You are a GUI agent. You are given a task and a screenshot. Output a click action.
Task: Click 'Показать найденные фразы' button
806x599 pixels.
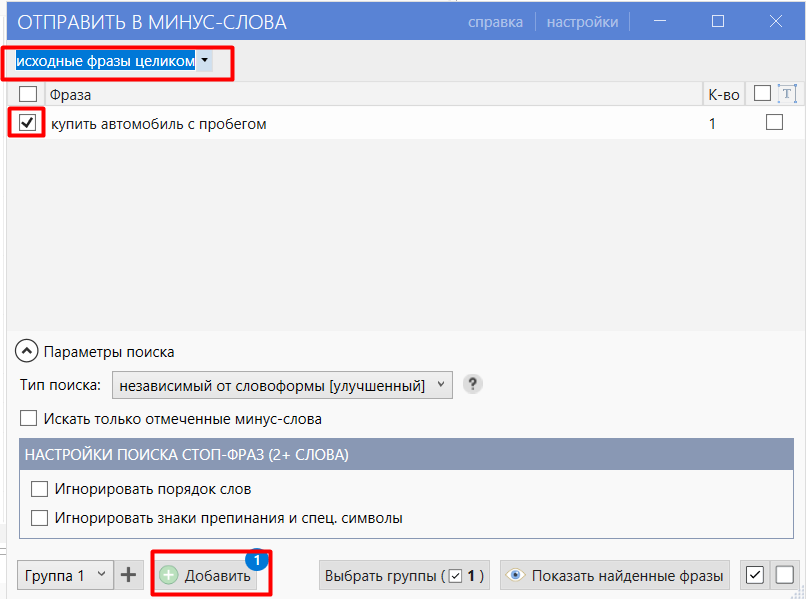(x=615, y=575)
